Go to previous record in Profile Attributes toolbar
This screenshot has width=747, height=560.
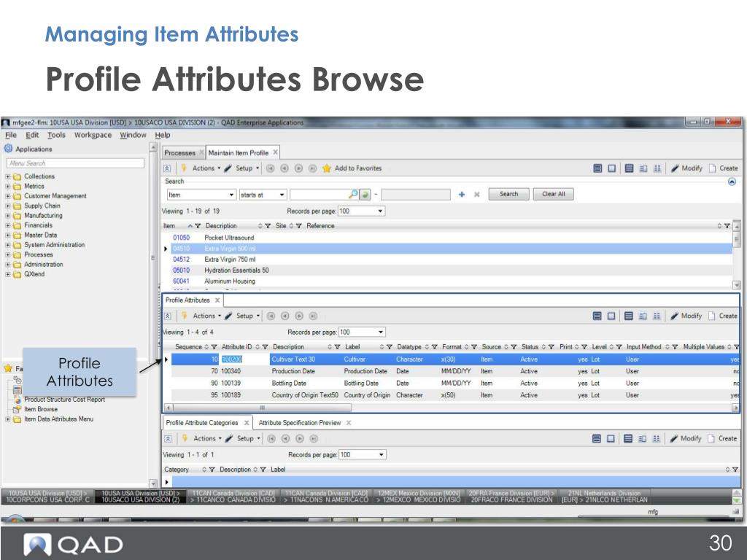285,316
